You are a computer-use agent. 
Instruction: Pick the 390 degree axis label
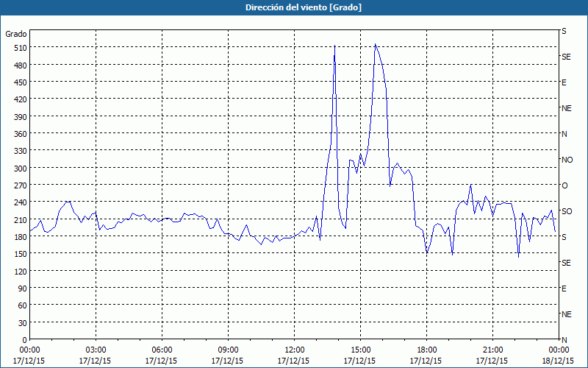coord(21,117)
